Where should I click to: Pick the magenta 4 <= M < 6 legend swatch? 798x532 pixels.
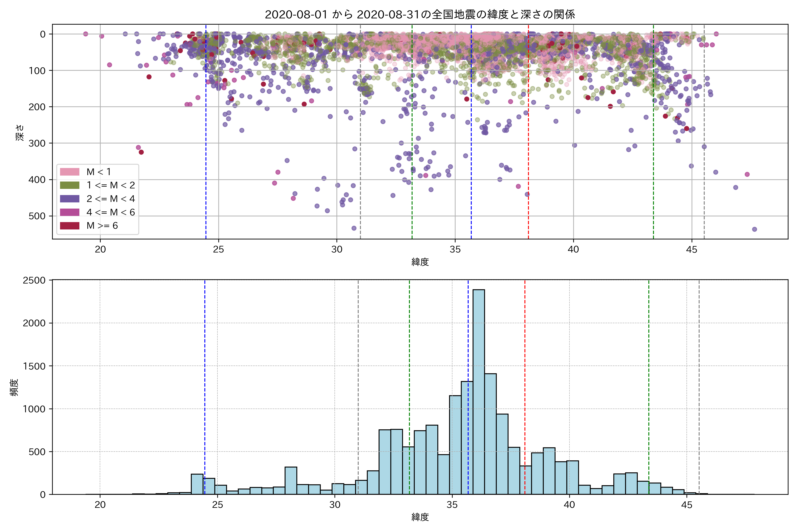point(70,212)
